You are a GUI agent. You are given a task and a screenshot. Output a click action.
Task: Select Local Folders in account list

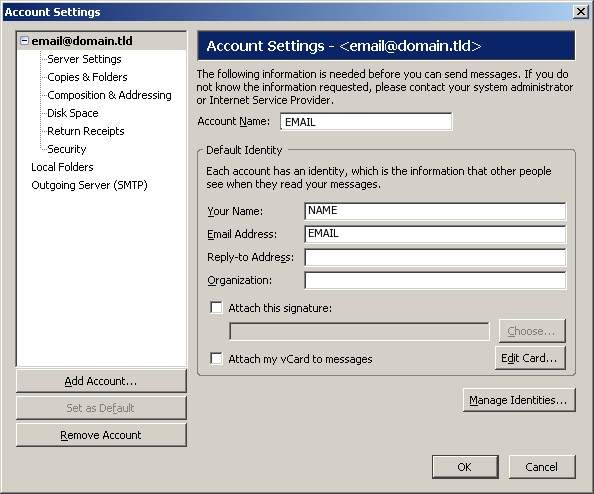pos(62,167)
